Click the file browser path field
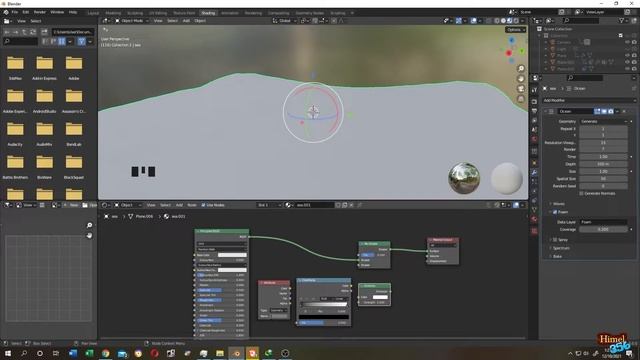The image size is (640, 360). 73,32
